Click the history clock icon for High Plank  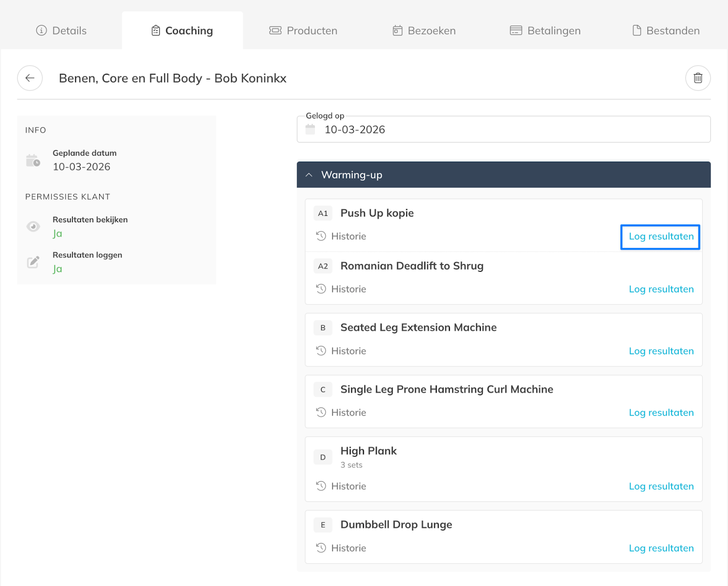pyautogui.click(x=321, y=486)
